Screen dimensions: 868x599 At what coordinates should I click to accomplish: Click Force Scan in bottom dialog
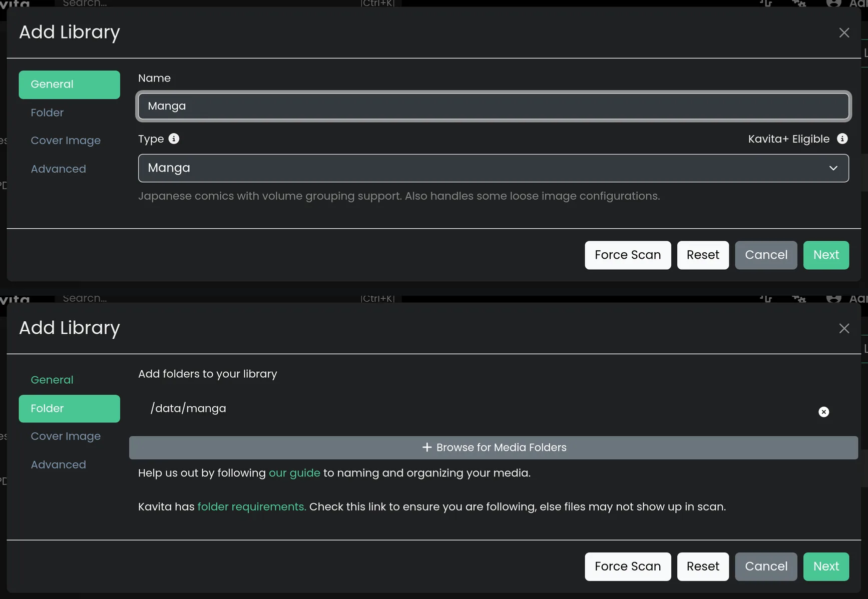pyautogui.click(x=628, y=566)
